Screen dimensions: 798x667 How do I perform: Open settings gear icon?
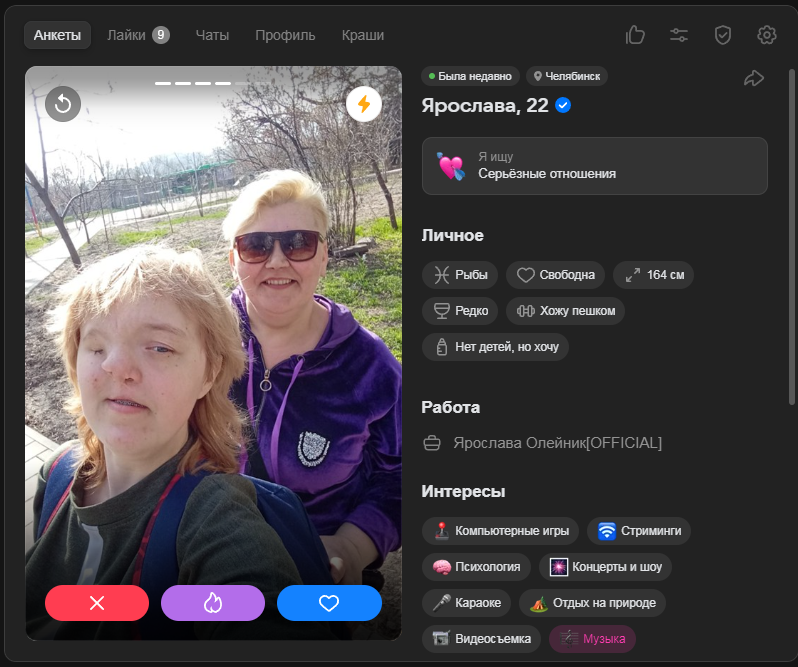pos(766,35)
